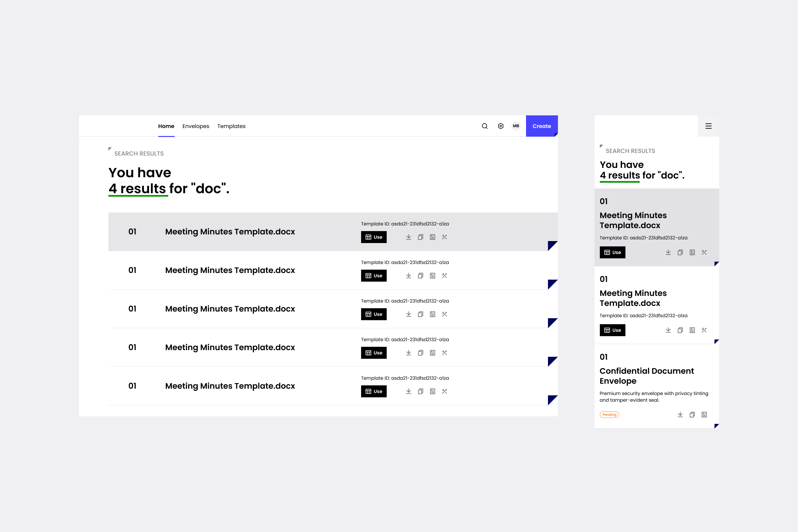Open Meeting Minutes title in highlighted mobile card
This screenshot has height=532, width=798.
click(633, 220)
